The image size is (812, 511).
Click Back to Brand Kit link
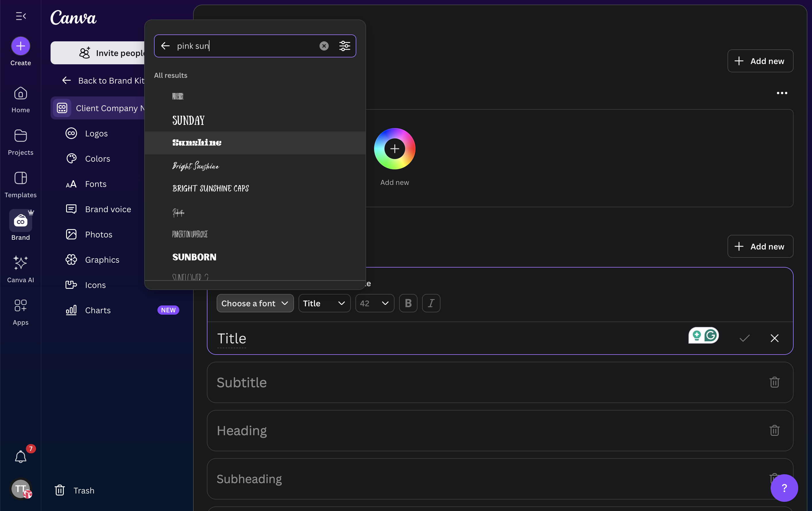coord(103,80)
